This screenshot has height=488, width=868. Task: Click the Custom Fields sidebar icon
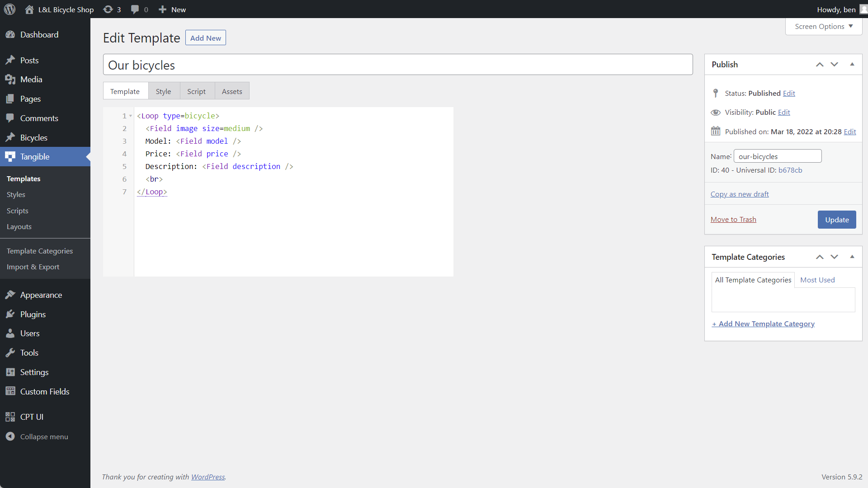point(10,391)
